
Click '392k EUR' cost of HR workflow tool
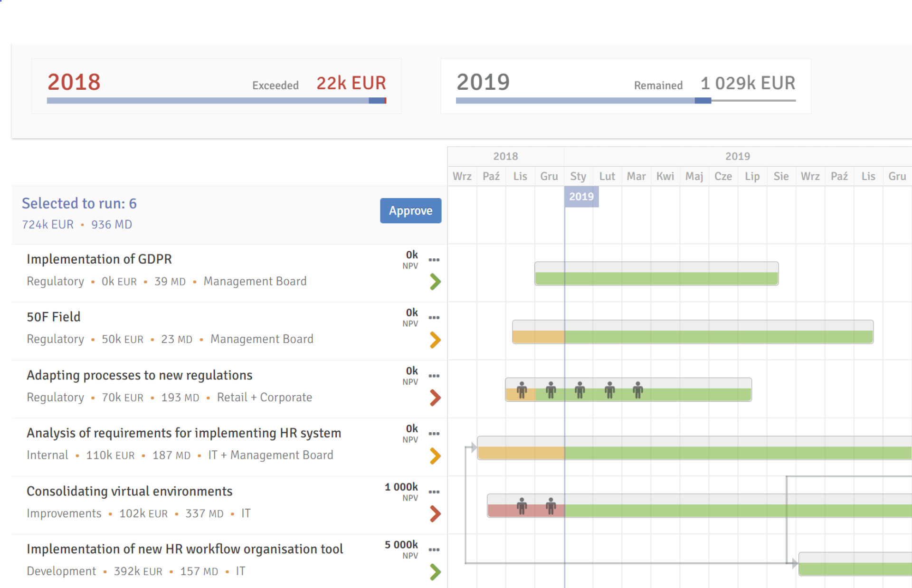(138, 571)
